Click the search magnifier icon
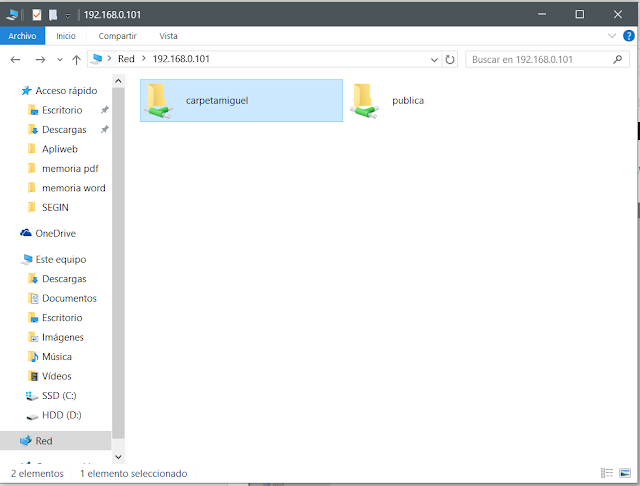640x486 pixels. tap(618, 60)
